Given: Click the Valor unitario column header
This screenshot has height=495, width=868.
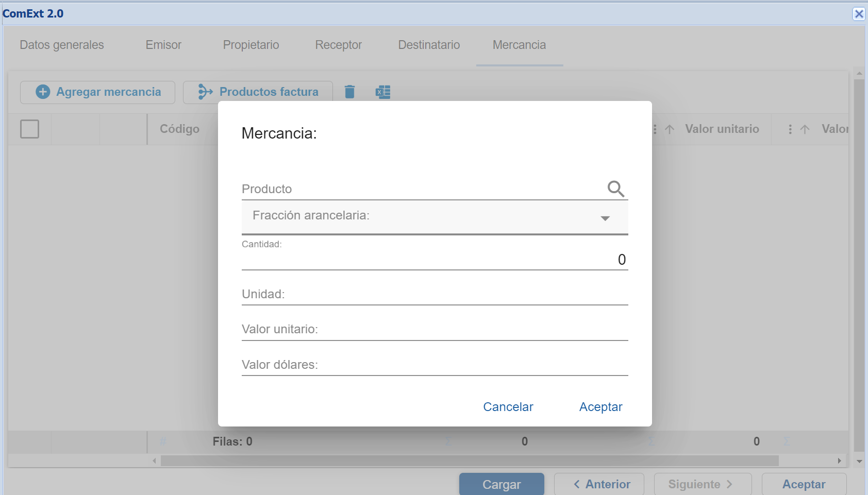Looking at the screenshot, I should pos(722,129).
